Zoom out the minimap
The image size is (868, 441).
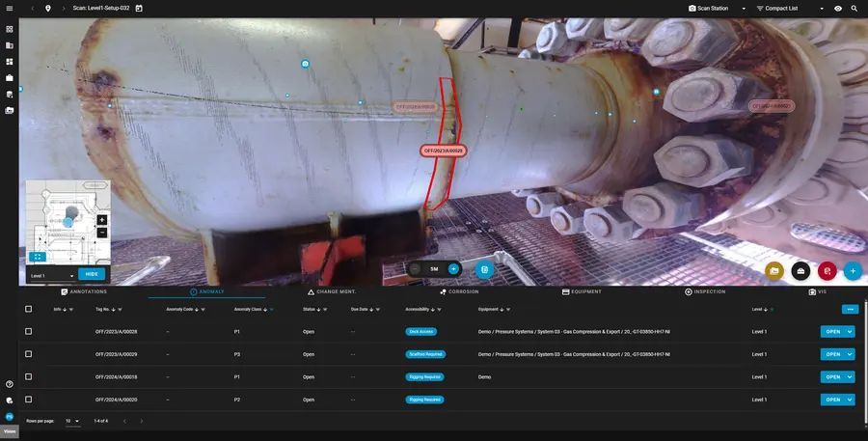[x=102, y=233]
